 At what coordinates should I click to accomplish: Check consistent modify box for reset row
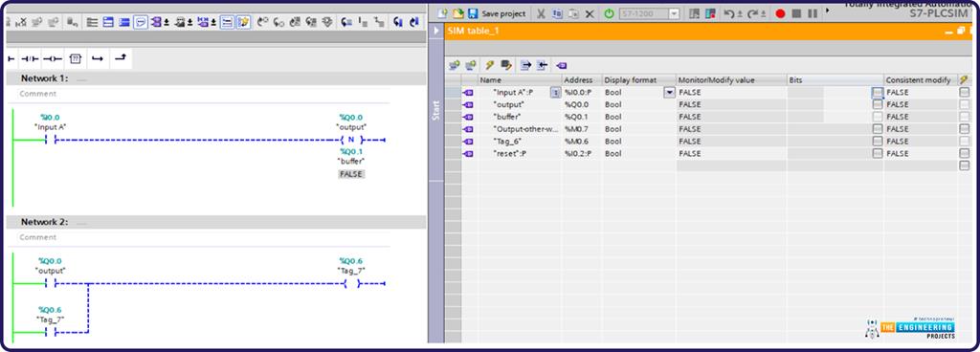[965, 153]
